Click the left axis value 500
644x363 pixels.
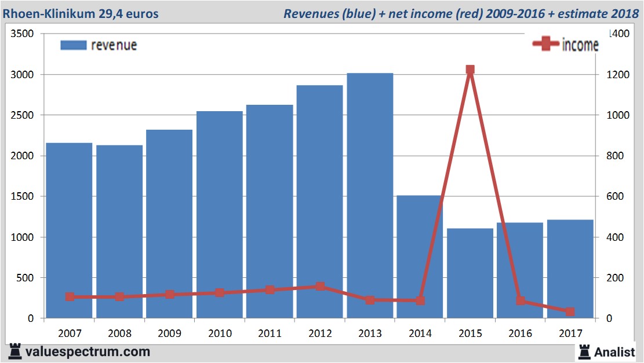pyautogui.click(x=25, y=278)
